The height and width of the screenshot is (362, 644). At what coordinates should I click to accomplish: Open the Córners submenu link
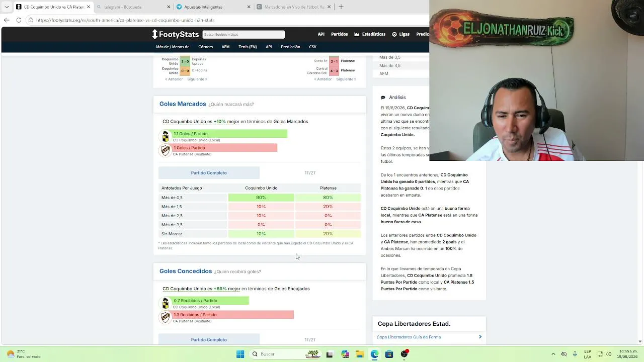205,47
